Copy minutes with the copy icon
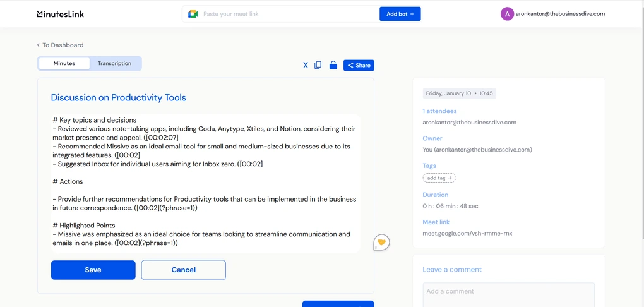The height and width of the screenshot is (307, 644). click(x=318, y=65)
